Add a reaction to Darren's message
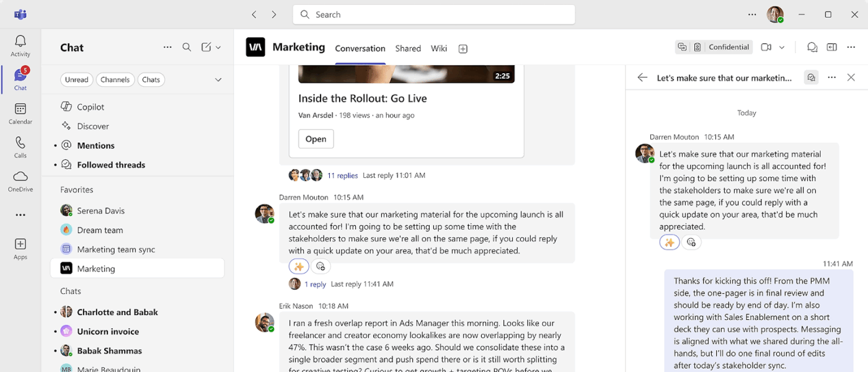The height and width of the screenshot is (372, 868). point(321,265)
